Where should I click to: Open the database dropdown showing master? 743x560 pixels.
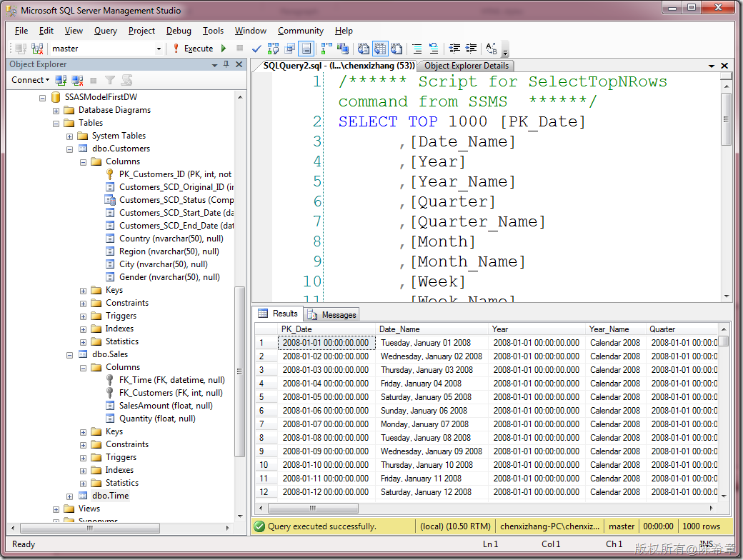click(159, 49)
